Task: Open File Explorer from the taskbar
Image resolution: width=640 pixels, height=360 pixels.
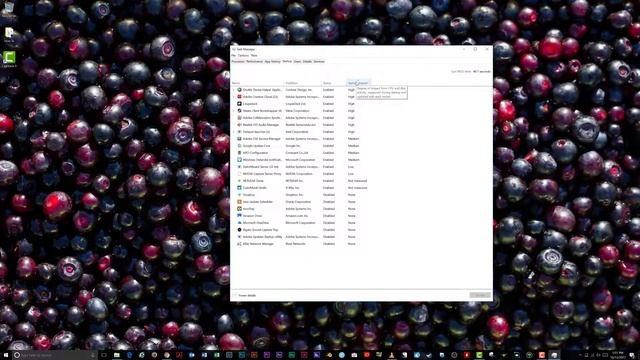Action: [x=117, y=355]
